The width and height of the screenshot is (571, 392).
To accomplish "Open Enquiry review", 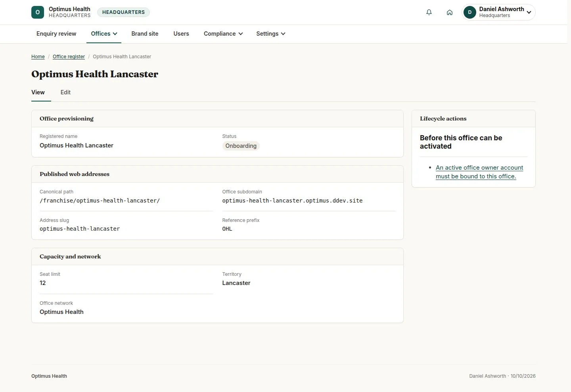I will (56, 34).
